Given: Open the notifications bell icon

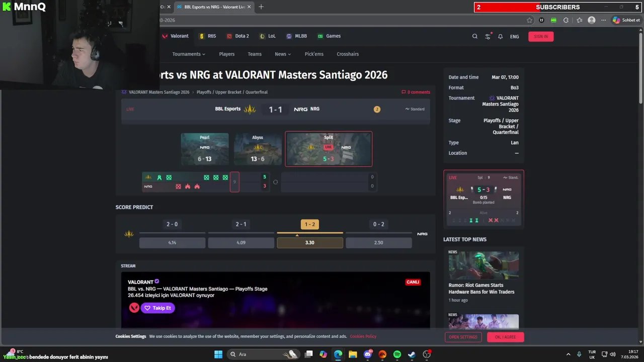Looking at the screenshot, I should click(500, 36).
